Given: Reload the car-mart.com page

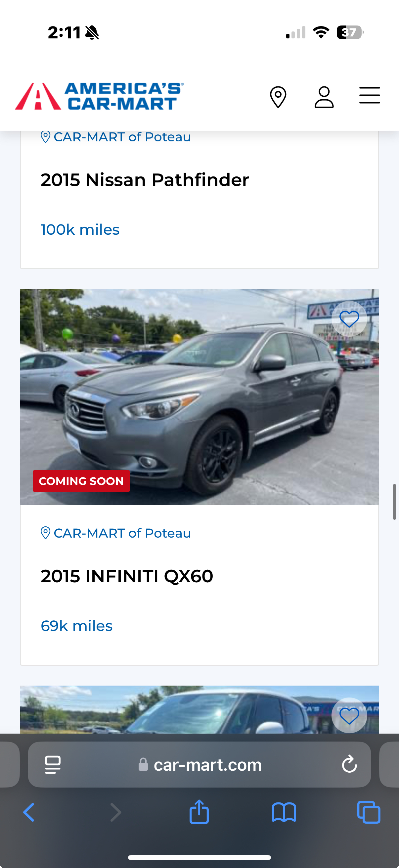Looking at the screenshot, I should 349,764.
